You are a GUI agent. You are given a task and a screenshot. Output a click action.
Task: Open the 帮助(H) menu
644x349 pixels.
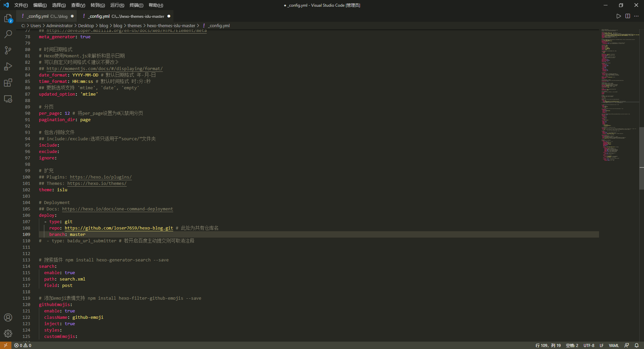pyautogui.click(x=156, y=5)
